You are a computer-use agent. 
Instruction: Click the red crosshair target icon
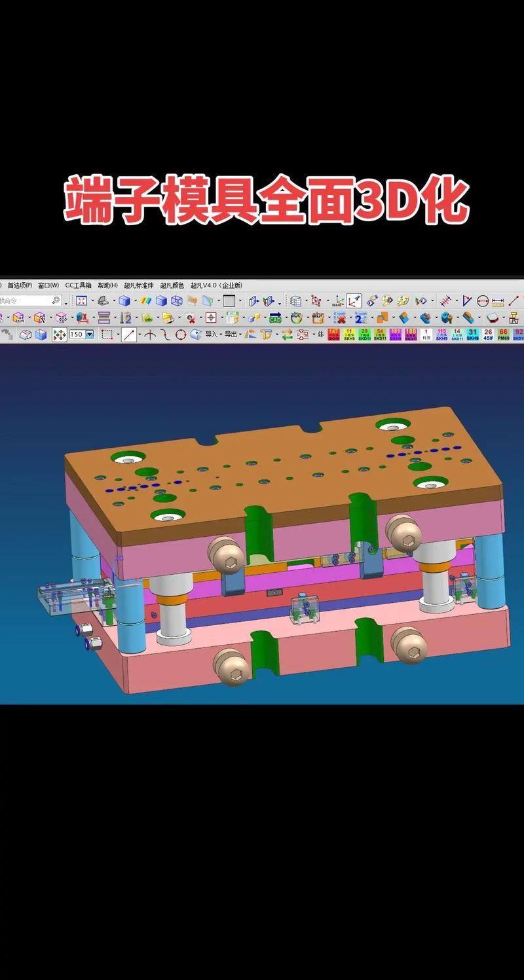point(211,318)
